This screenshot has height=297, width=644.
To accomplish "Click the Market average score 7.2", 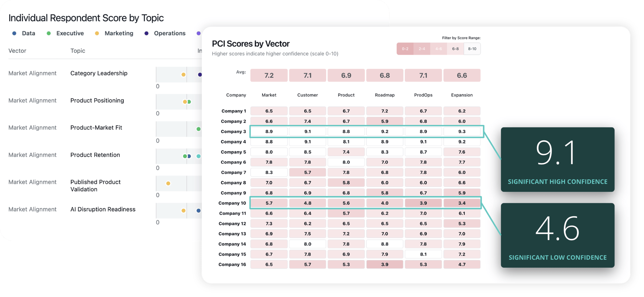I will [x=269, y=75].
